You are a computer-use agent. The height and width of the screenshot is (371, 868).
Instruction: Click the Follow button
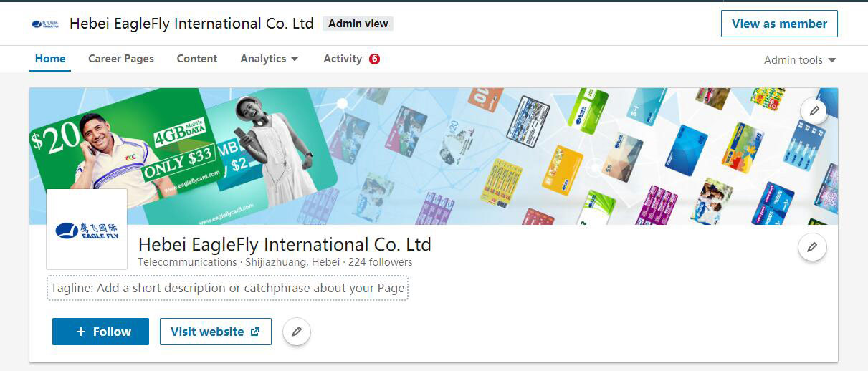(x=100, y=332)
